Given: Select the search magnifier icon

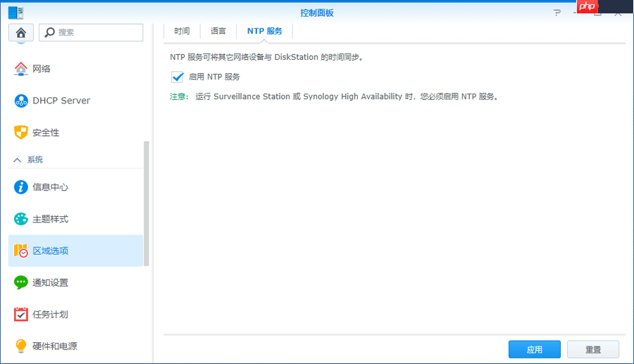Looking at the screenshot, I should pos(49,32).
